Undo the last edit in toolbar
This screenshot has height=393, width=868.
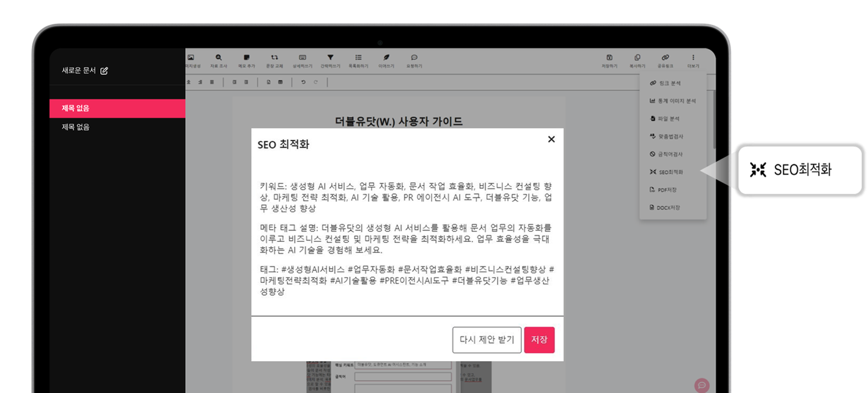[303, 82]
